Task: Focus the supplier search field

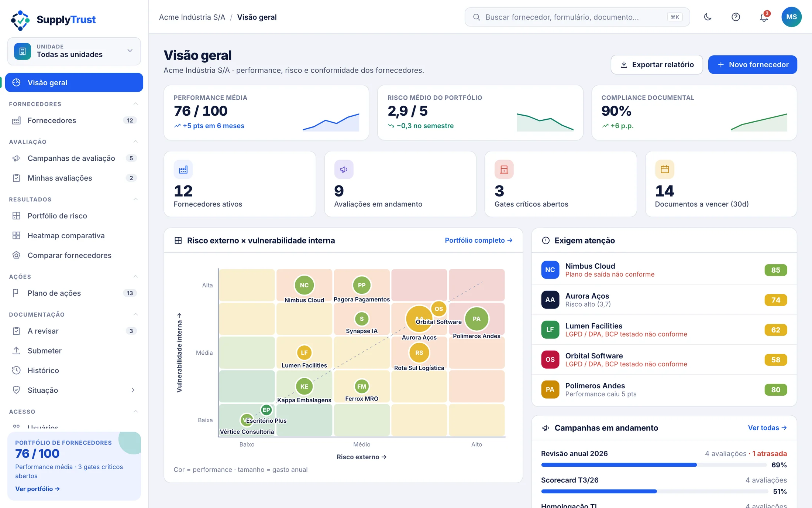Action: click(x=577, y=17)
